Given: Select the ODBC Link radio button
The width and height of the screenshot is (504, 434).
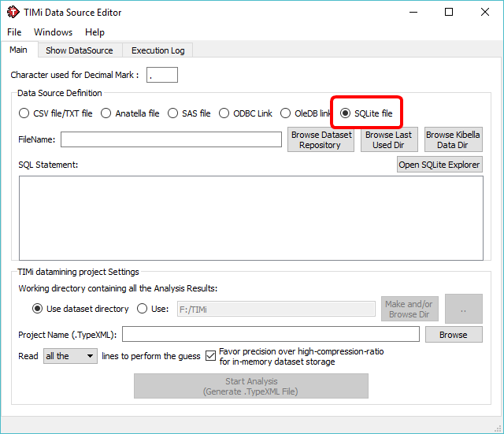Looking at the screenshot, I should (x=224, y=113).
